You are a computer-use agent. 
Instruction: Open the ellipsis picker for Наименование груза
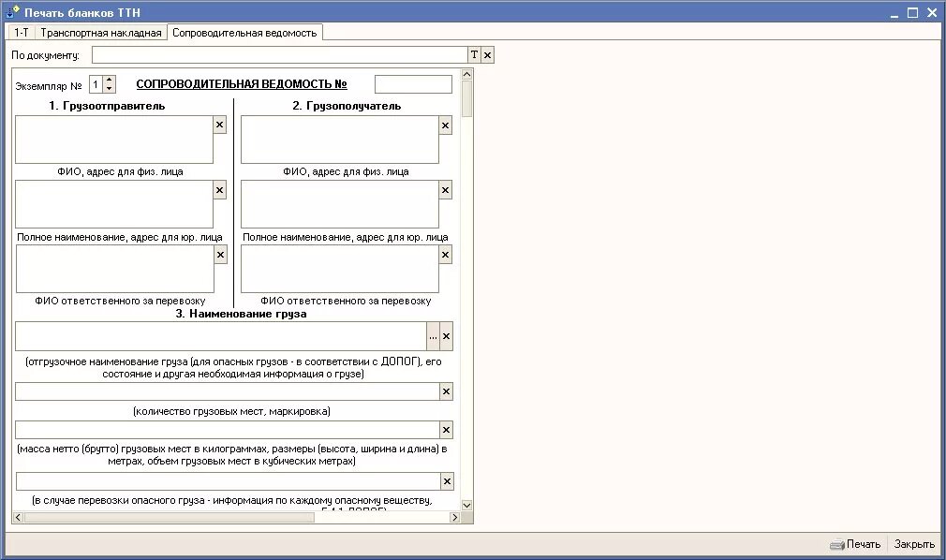(433, 337)
